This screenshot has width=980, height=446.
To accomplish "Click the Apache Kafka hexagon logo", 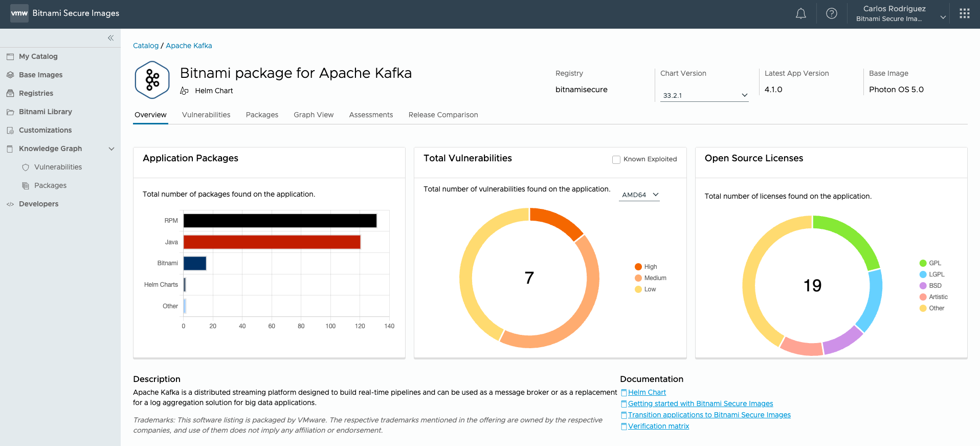I will pyautogui.click(x=152, y=80).
